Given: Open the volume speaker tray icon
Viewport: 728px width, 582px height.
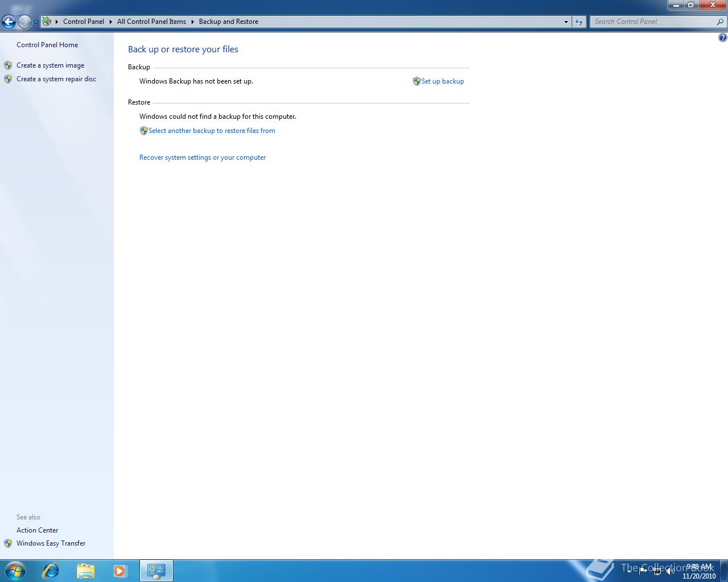Looking at the screenshot, I should click(x=671, y=571).
